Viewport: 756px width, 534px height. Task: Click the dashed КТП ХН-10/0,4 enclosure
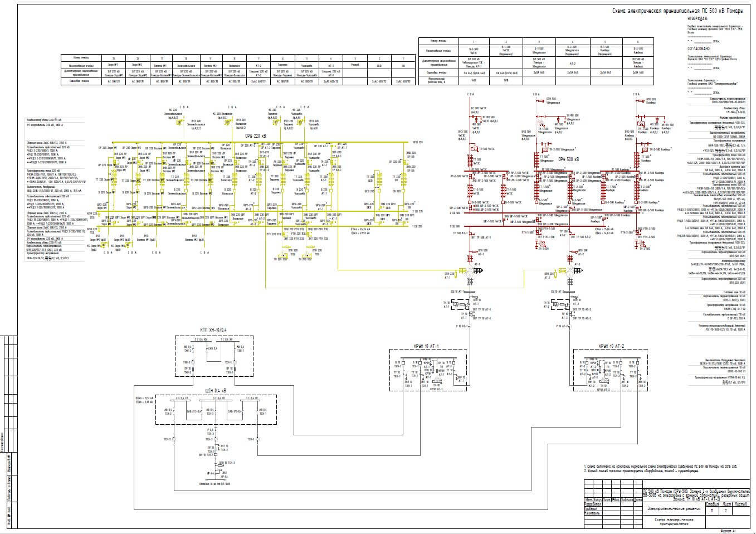click(213, 356)
